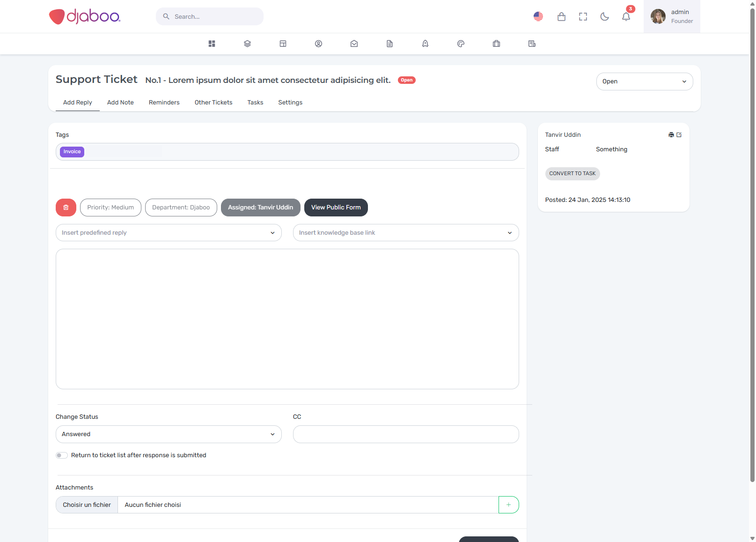Click the notification bell icon
This screenshot has width=756, height=542.
click(x=626, y=17)
